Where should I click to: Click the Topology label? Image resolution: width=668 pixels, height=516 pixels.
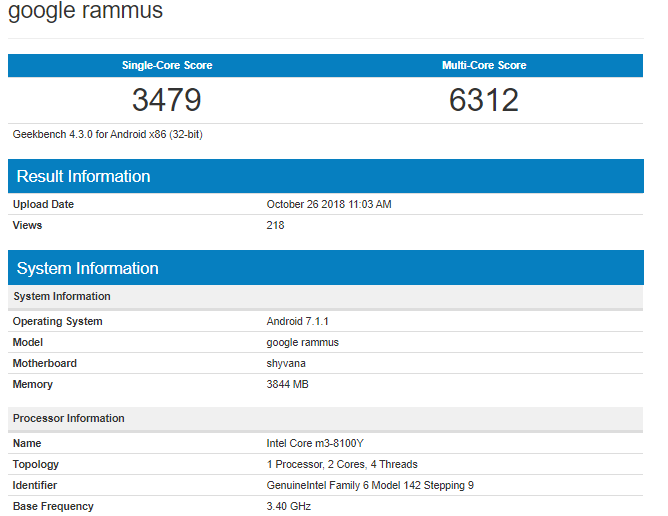(x=36, y=464)
